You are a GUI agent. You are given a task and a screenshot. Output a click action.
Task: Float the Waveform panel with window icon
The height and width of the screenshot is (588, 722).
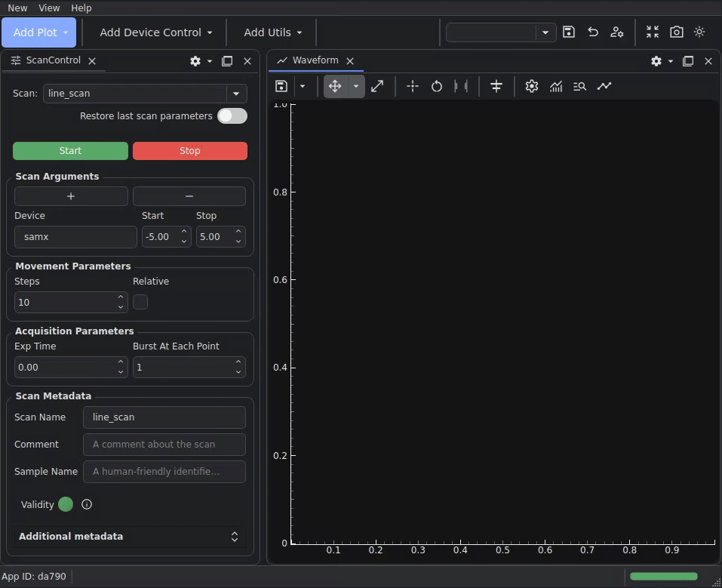tap(688, 61)
